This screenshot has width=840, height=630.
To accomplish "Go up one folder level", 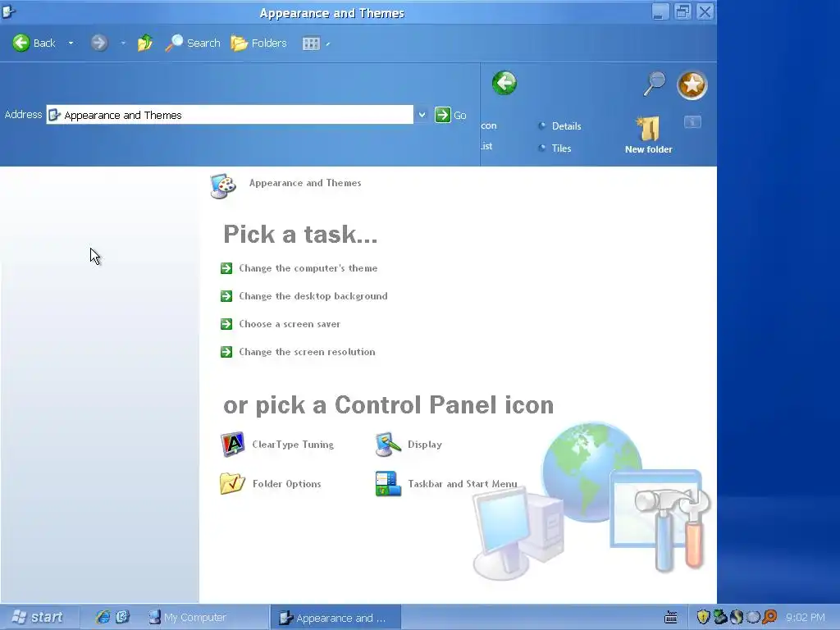I will point(144,43).
